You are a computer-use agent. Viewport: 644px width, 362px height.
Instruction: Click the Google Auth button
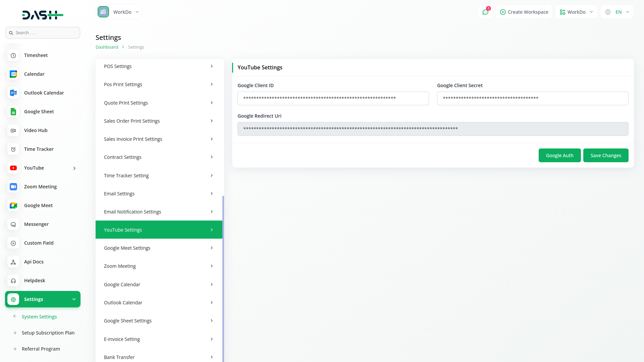click(x=559, y=156)
